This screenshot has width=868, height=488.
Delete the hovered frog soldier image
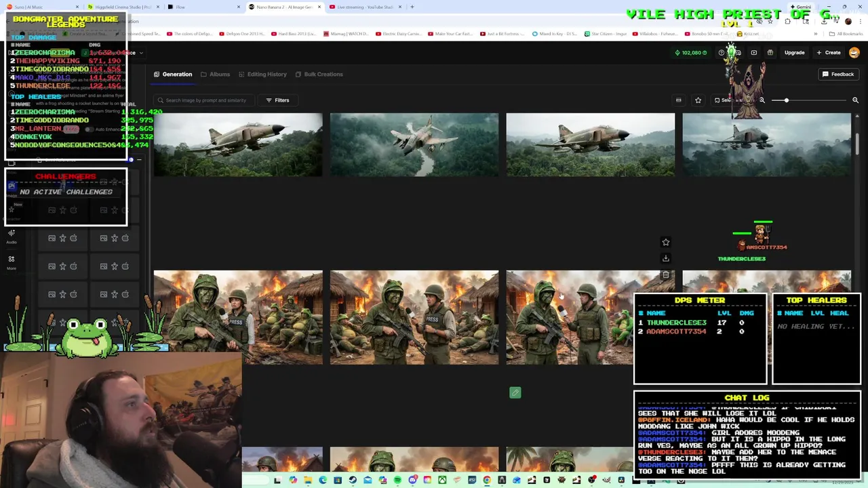pyautogui.click(x=665, y=274)
